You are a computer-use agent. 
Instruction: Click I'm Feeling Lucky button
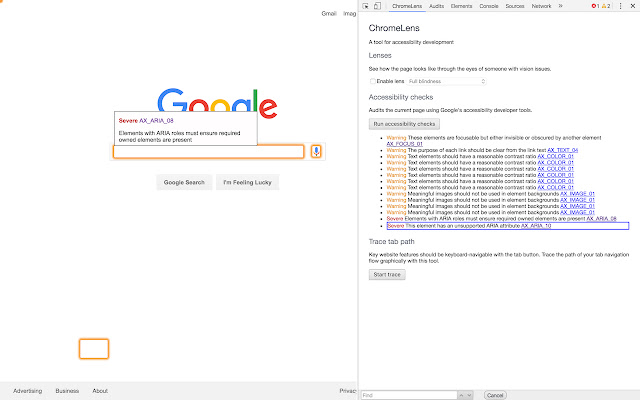[247, 182]
